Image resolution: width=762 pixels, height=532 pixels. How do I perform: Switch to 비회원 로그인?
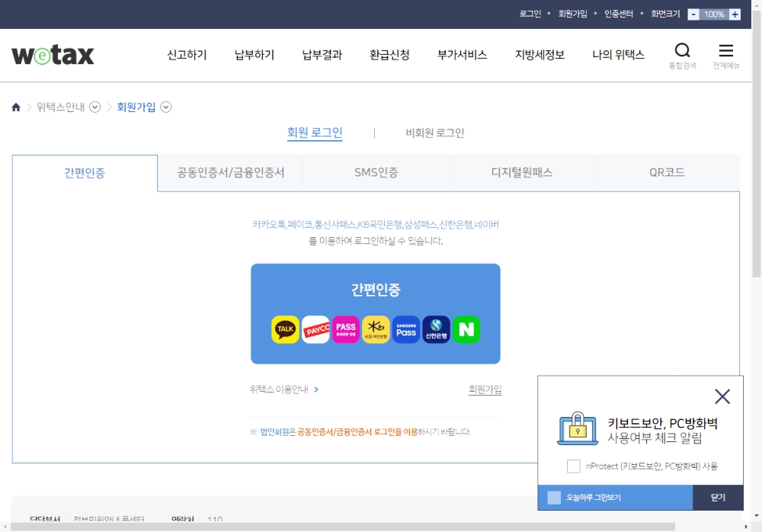[435, 133]
